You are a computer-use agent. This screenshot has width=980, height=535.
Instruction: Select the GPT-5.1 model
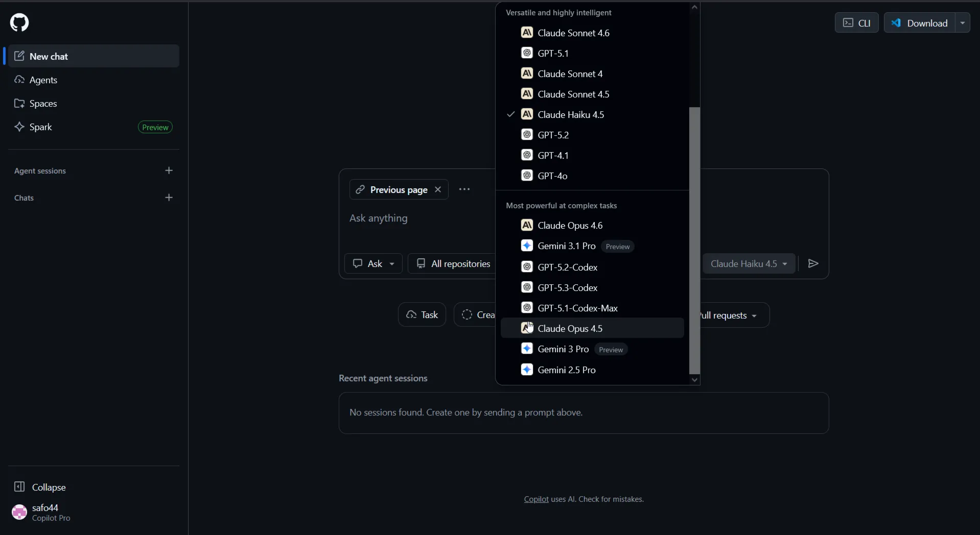592,53
